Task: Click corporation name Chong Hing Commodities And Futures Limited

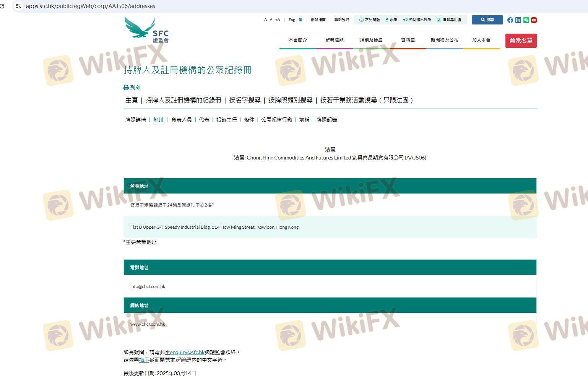Action: point(299,158)
